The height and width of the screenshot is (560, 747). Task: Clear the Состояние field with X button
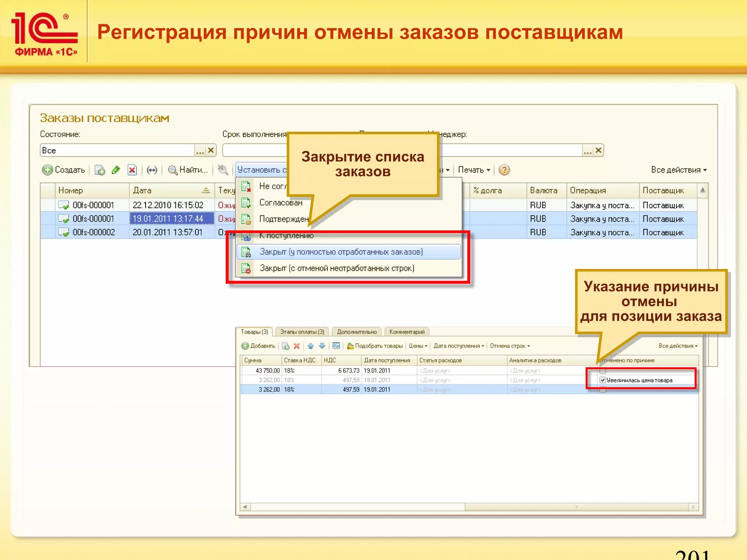click(x=211, y=151)
